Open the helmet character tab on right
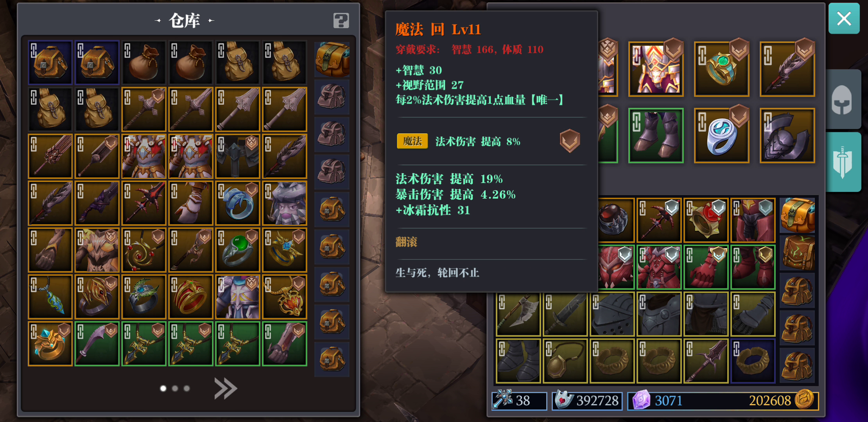 click(843, 100)
